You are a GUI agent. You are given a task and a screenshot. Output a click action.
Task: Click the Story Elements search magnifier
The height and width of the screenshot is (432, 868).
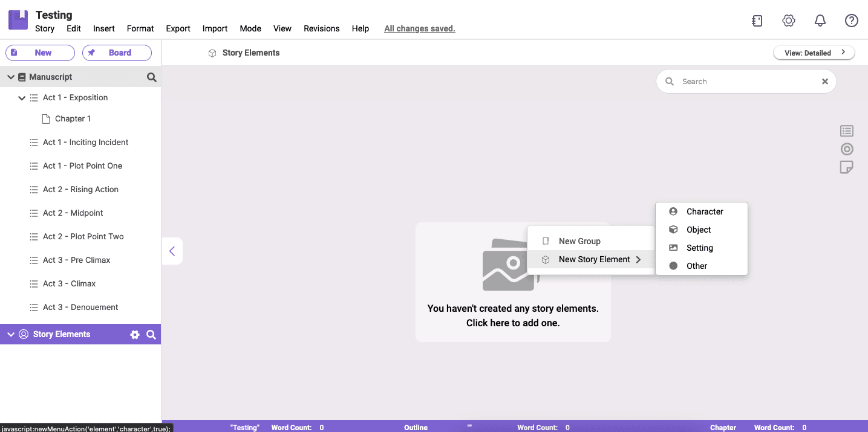[x=151, y=335]
